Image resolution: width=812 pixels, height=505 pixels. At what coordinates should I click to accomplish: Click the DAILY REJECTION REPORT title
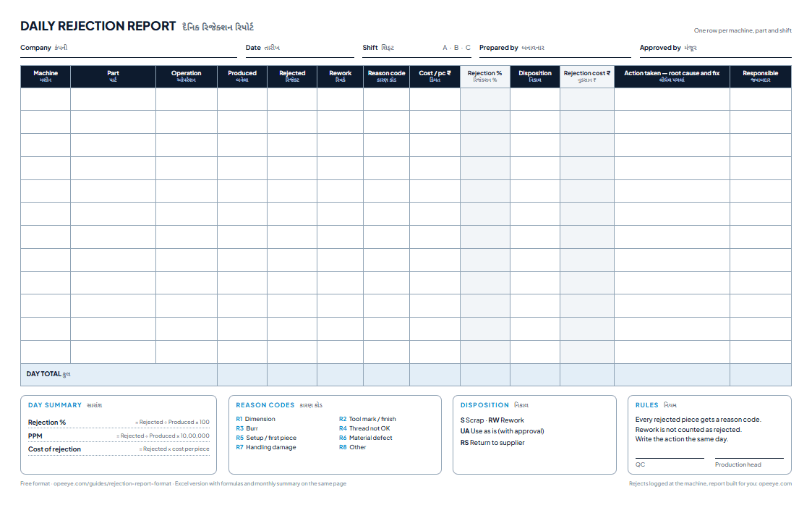98,26
